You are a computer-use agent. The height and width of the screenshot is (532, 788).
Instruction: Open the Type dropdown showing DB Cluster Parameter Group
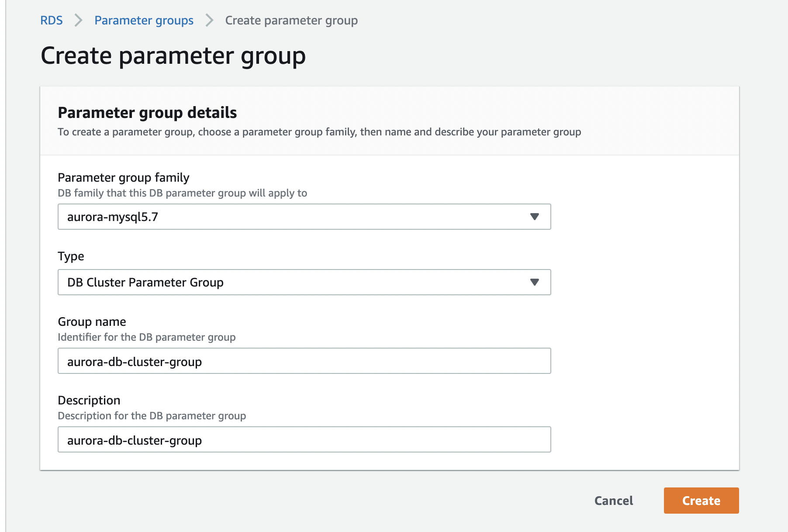pos(304,282)
